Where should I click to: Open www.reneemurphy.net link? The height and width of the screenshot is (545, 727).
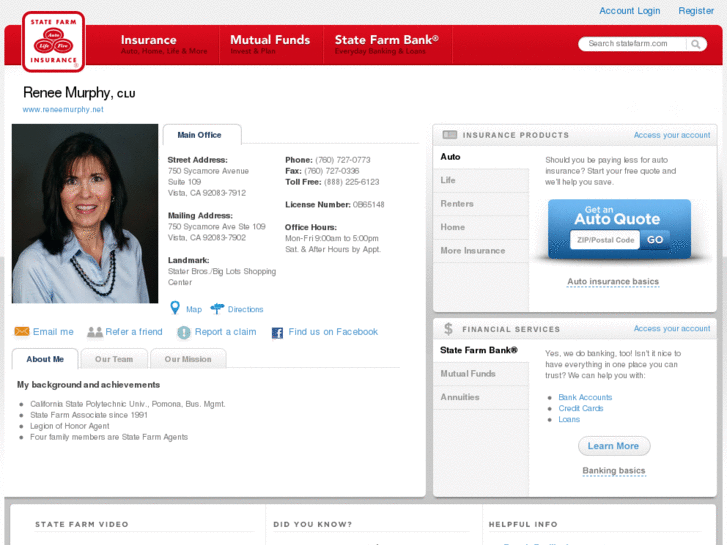tap(63, 109)
